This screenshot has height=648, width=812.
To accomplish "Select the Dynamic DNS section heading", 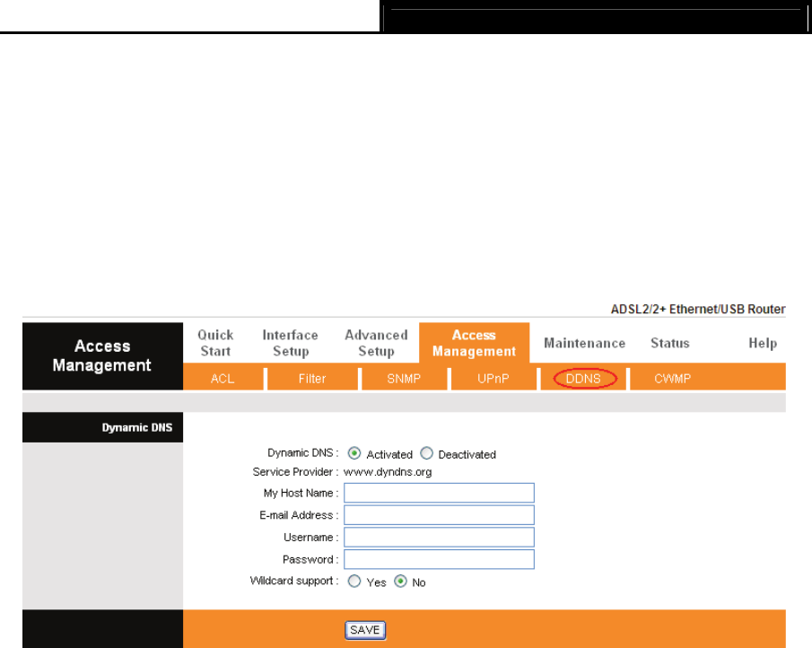I will click(137, 428).
